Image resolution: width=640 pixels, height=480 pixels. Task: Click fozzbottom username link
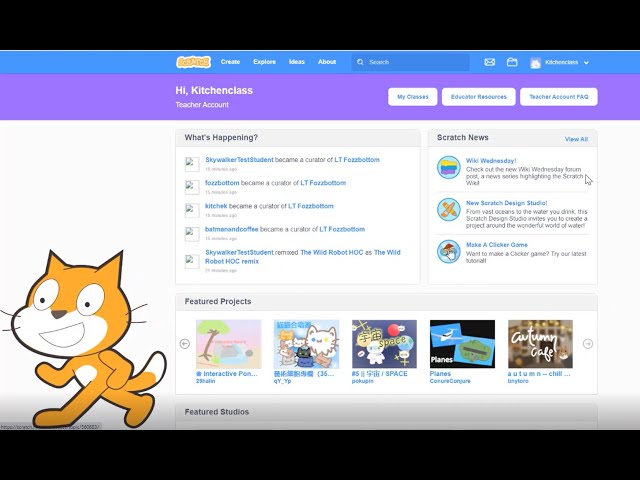click(x=222, y=183)
